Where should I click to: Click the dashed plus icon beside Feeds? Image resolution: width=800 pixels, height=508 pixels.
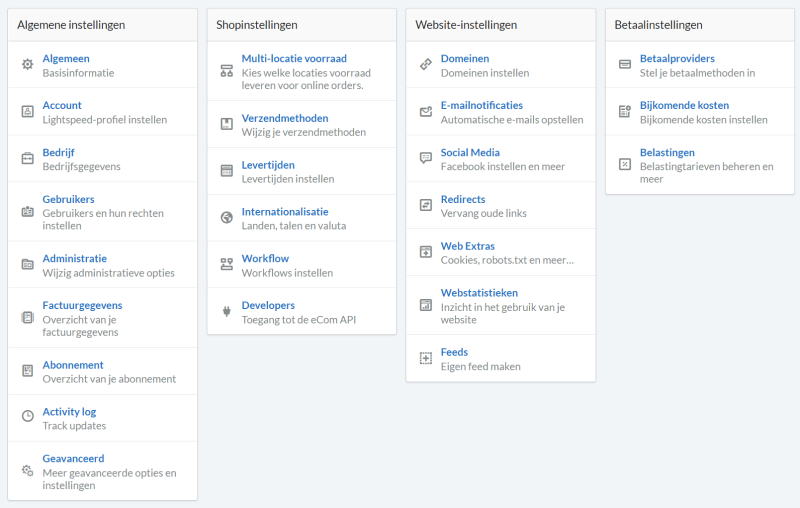point(426,358)
